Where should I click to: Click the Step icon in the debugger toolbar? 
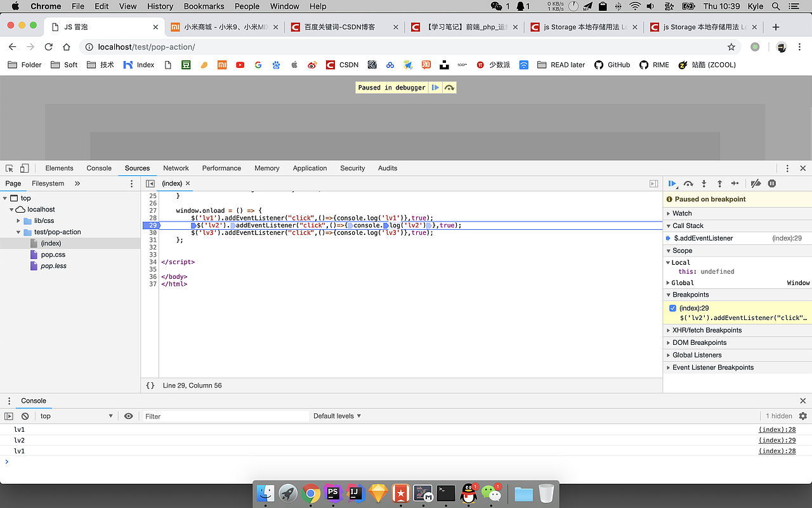pyautogui.click(x=735, y=184)
